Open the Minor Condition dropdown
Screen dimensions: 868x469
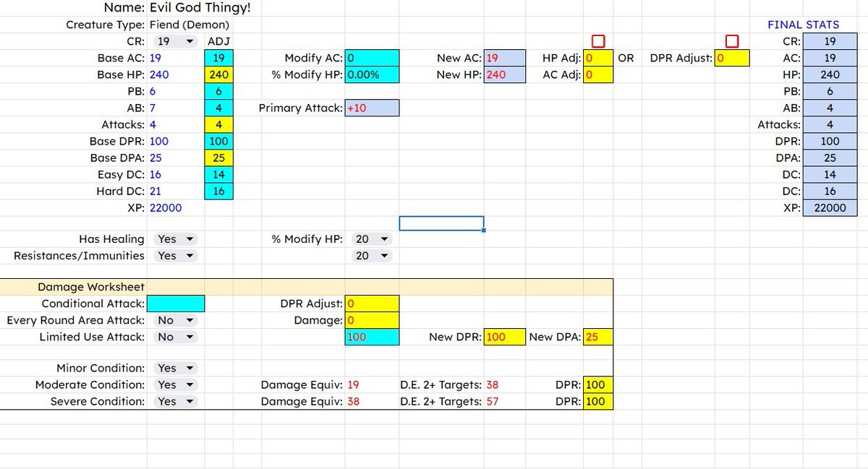click(176, 369)
